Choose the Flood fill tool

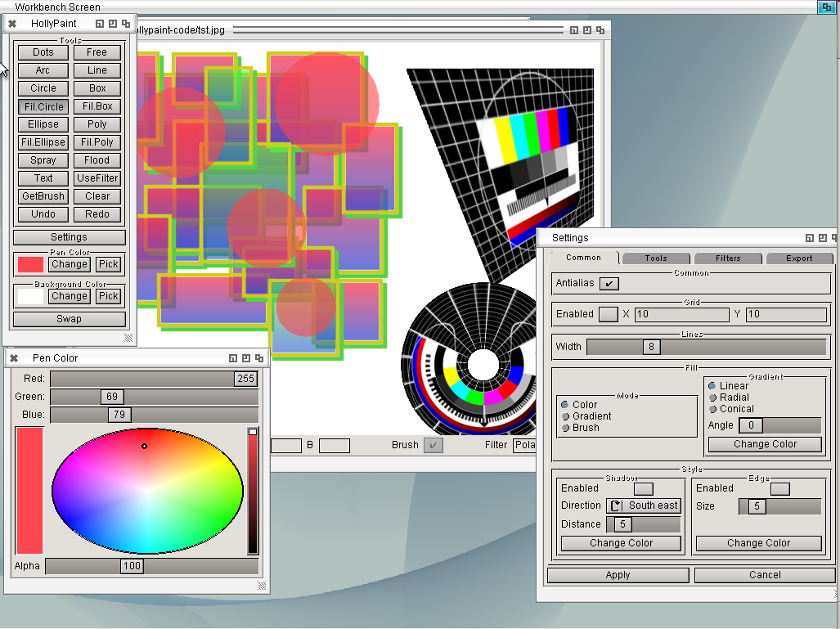(97, 160)
